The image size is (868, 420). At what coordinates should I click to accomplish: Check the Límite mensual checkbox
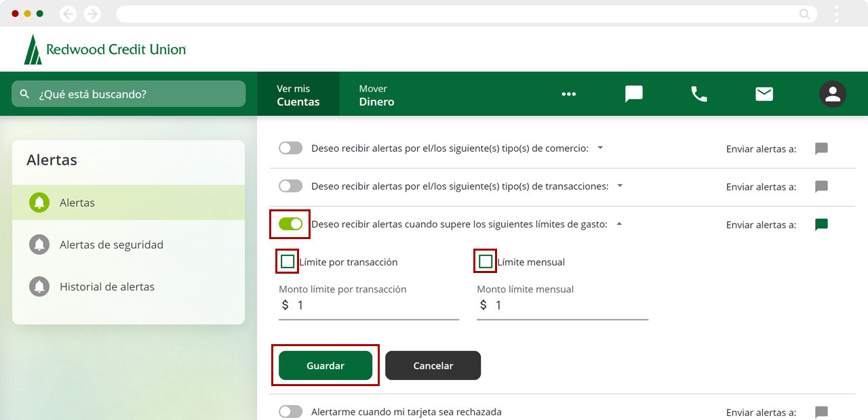pos(486,262)
